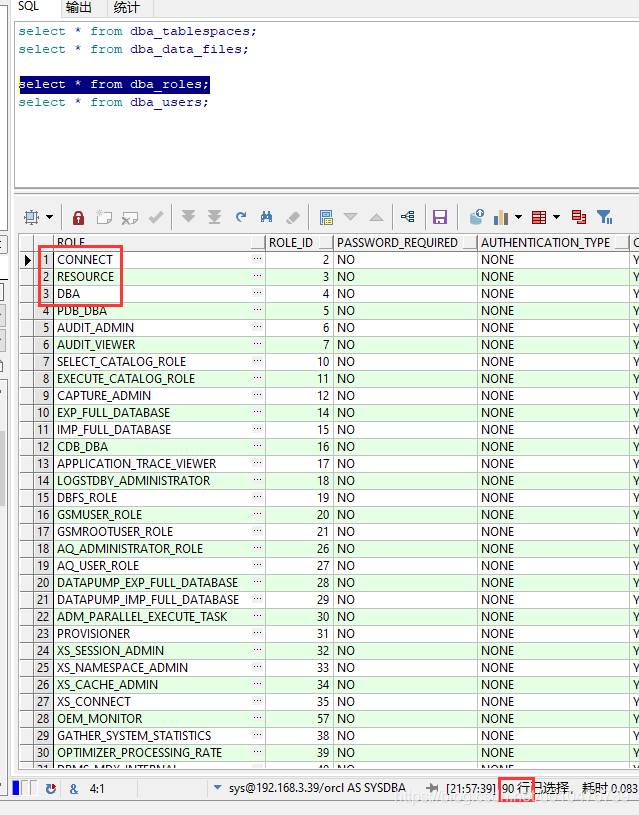Click the AUTHENTICATION_TYPE column header
Screen dimensions: 639x815
coord(553,243)
